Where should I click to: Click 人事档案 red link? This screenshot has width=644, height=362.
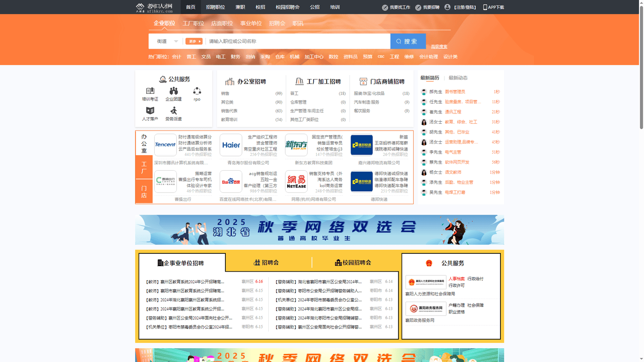tap(456, 279)
